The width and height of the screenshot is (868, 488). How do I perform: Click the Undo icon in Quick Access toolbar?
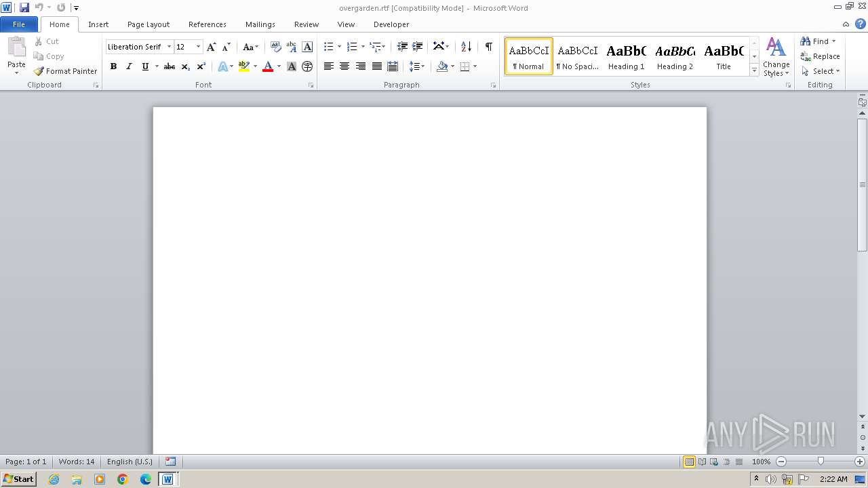pos(39,7)
